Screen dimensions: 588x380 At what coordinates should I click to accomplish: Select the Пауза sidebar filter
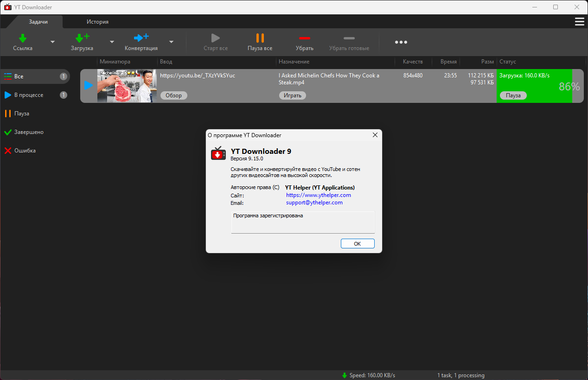(x=35, y=114)
